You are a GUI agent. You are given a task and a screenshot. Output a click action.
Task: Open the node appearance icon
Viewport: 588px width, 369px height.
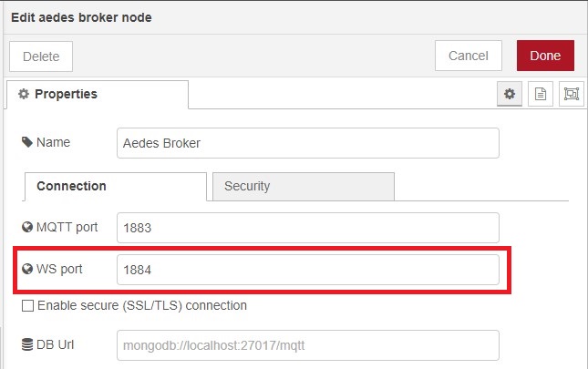pos(572,94)
